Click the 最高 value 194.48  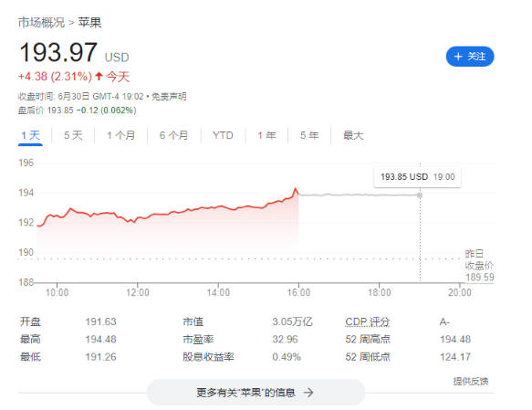[100, 339]
